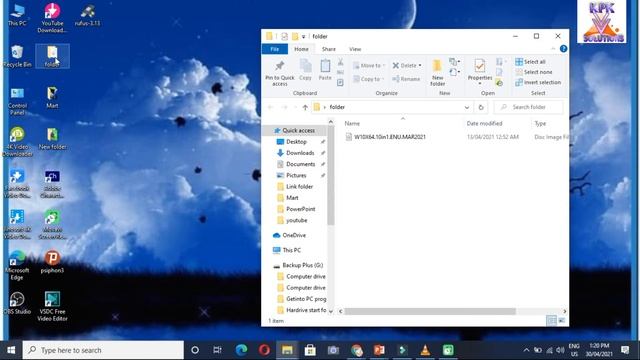The image size is (640, 360).
Task: Show hidden system tray icons
Action: tap(526, 350)
